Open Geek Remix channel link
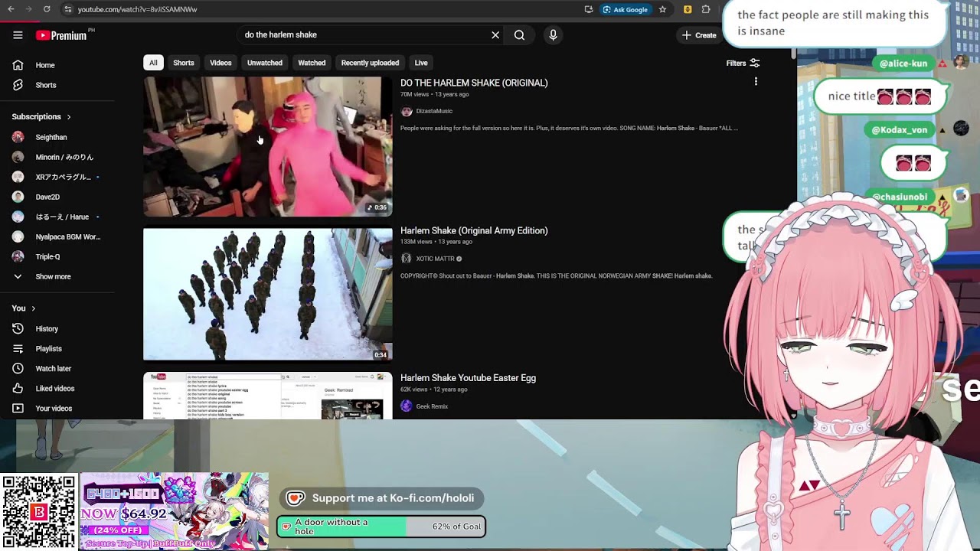The width and height of the screenshot is (980, 551). tap(432, 406)
